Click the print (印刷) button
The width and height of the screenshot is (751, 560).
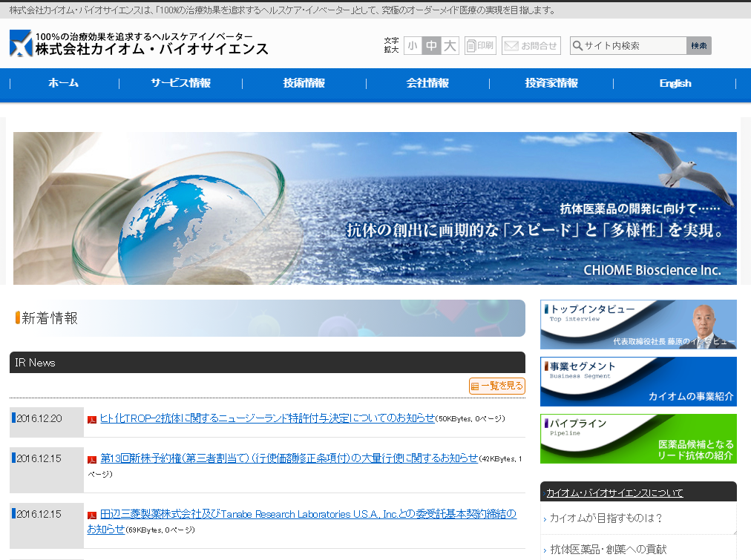pos(480,45)
